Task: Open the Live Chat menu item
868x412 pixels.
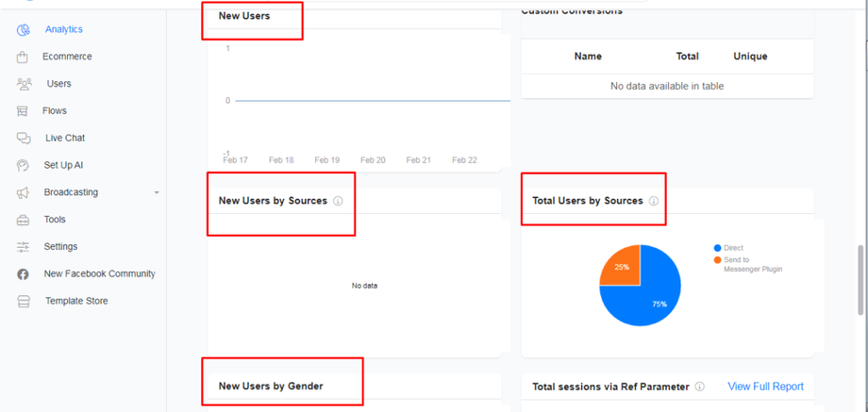Action: (x=65, y=139)
